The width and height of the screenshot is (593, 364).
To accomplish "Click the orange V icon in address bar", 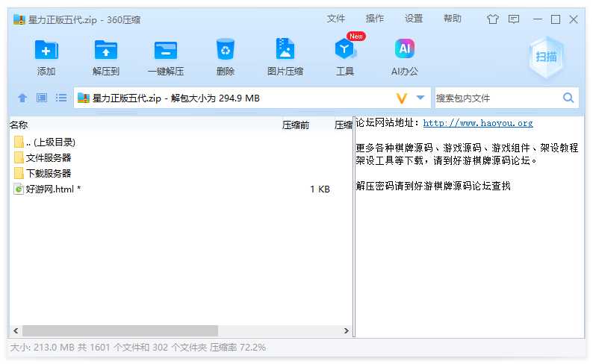I will pos(401,98).
